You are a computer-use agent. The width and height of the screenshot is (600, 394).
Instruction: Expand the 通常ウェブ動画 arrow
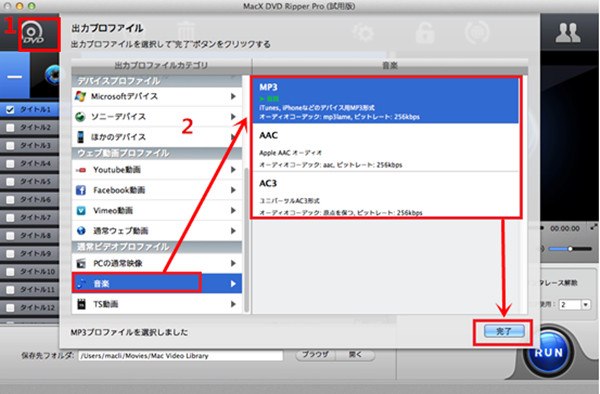233,231
